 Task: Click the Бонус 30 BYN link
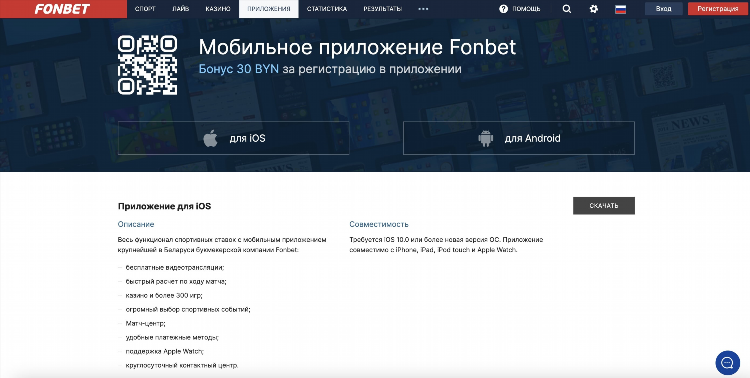click(239, 69)
